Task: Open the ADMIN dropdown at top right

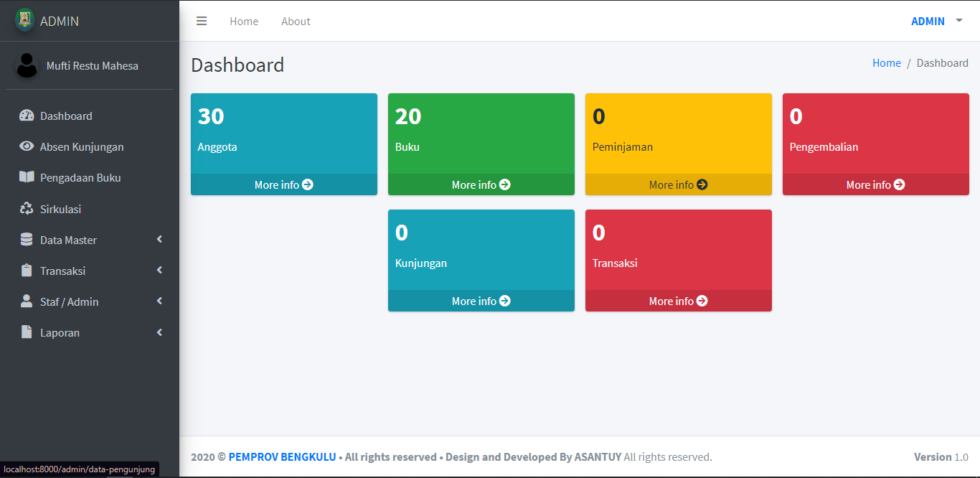Action: [x=935, y=21]
